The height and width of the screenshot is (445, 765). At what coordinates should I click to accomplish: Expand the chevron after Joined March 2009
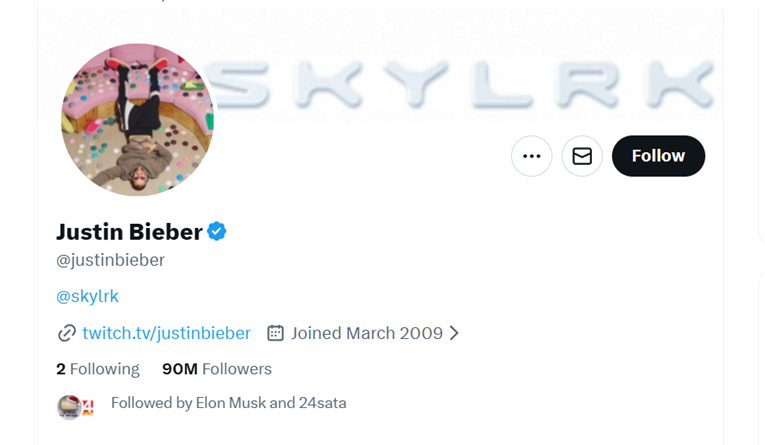point(454,333)
